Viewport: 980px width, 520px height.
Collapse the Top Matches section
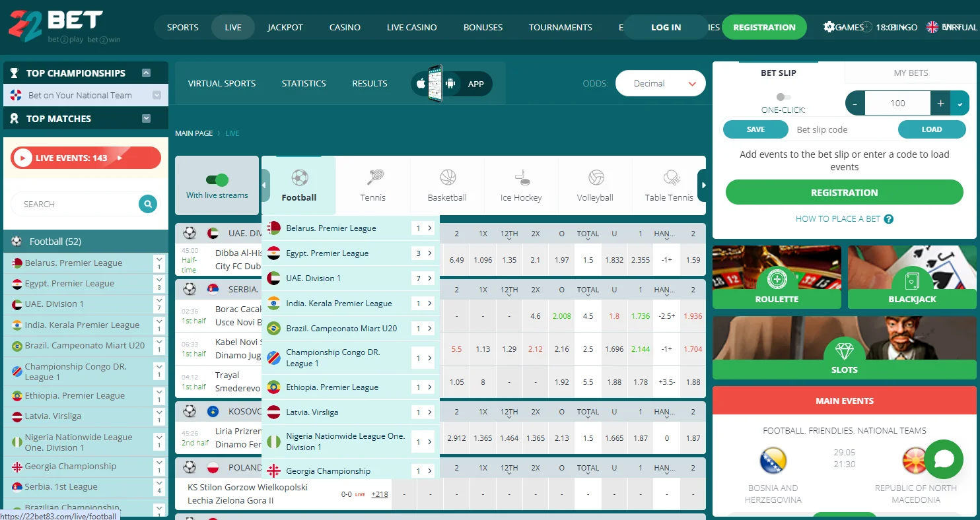pyautogui.click(x=147, y=119)
